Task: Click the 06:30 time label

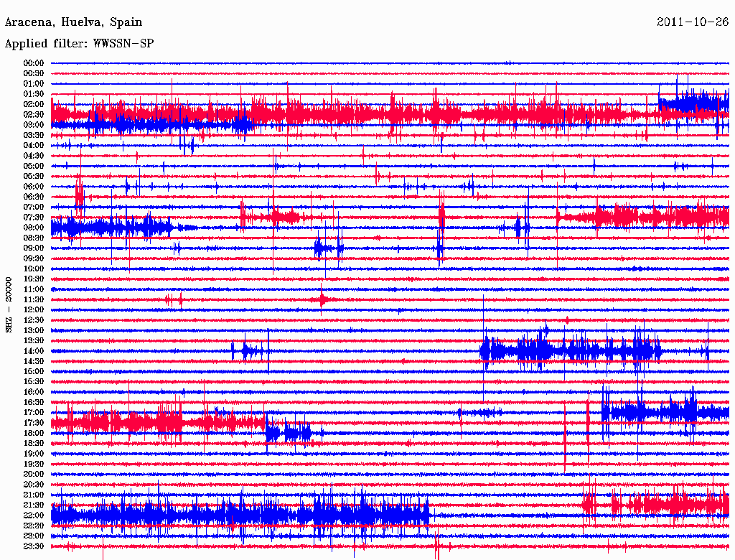Action: click(x=33, y=197)
